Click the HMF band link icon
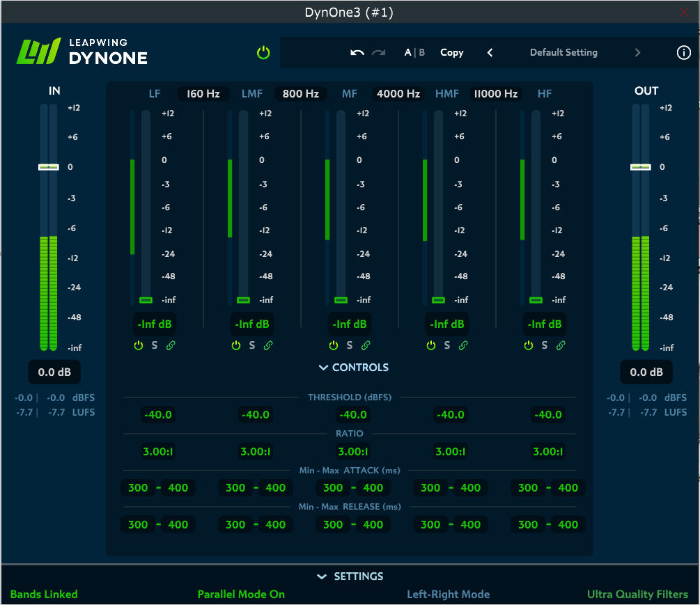The width and height of the screenshot is (700, 605). 463,345
